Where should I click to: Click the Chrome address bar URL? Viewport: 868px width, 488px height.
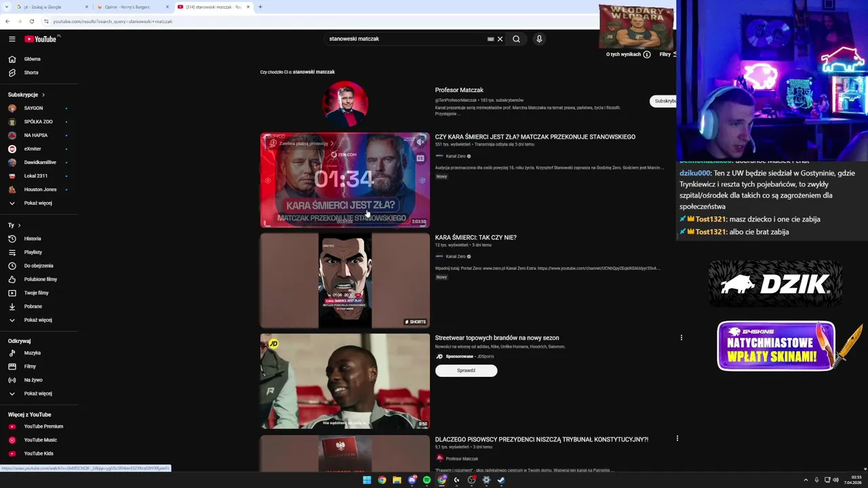pyautogui.click(x=113, y=21)
